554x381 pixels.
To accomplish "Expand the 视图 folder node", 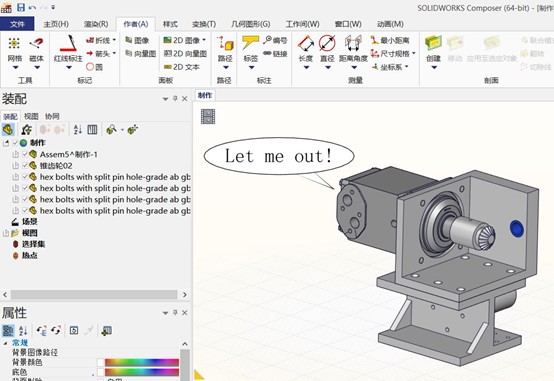I will tap(6, 233).
